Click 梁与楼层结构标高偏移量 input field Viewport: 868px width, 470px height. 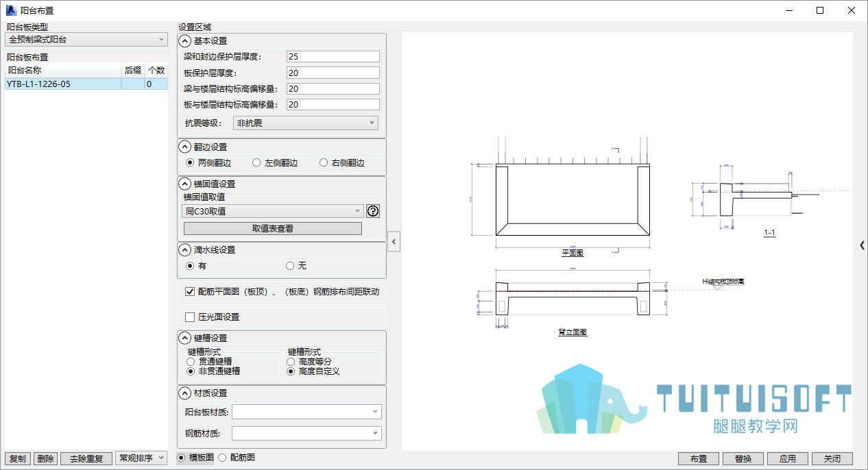click(x=333, y=89)
